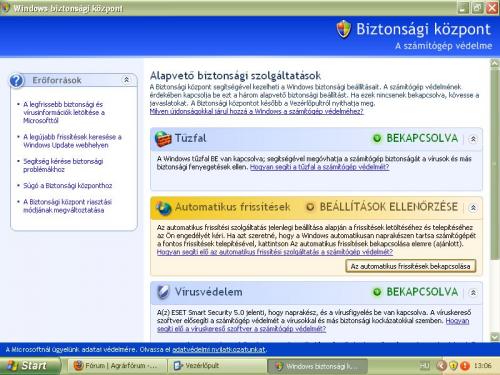
Task: Open Hogyan segíti a tűzfal a számítógép védelmét link
Action: pyautogui.click(x=319, y=167)
